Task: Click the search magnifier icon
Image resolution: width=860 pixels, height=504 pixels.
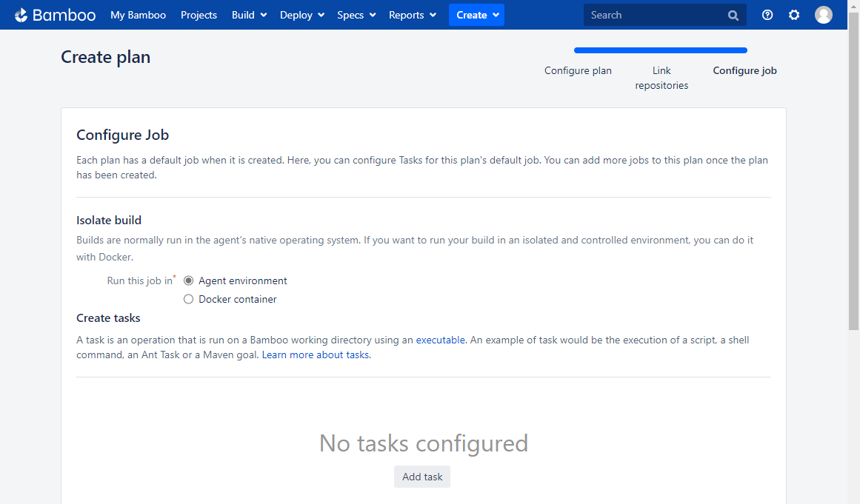Action: (x=733, y=16)
